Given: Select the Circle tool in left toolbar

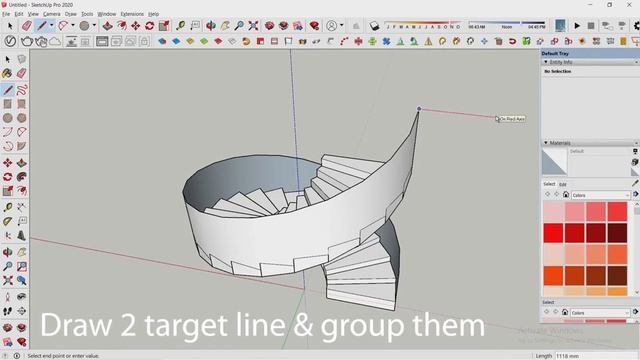Looking at the screenshot, I should coord(7,118).
